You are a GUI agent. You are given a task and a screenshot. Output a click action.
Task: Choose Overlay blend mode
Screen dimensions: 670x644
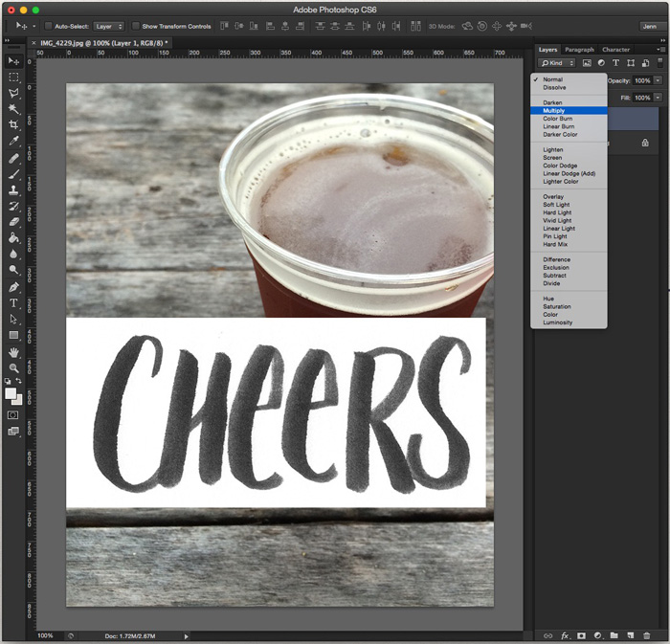tap(569, 197)
